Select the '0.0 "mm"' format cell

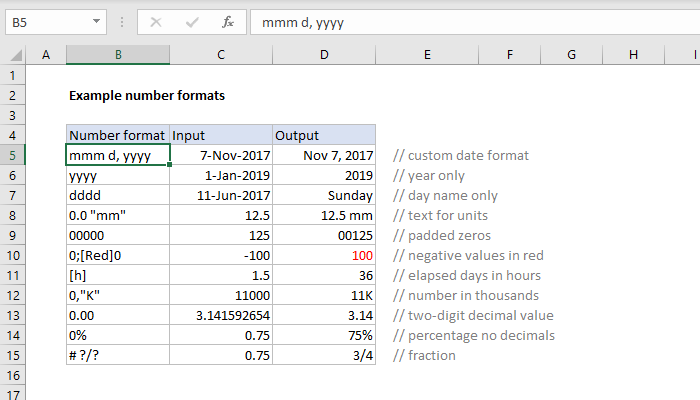tap(118, 215)
